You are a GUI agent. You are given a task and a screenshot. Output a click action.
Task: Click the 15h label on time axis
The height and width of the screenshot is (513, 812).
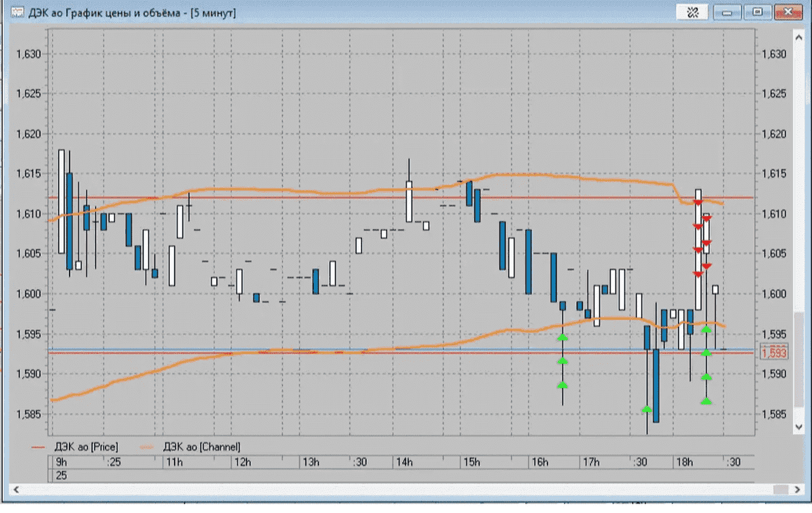(472, 463)
